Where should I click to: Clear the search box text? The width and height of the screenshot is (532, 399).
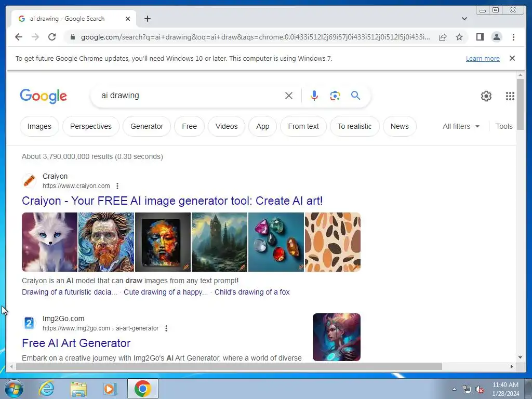[289, 96]
